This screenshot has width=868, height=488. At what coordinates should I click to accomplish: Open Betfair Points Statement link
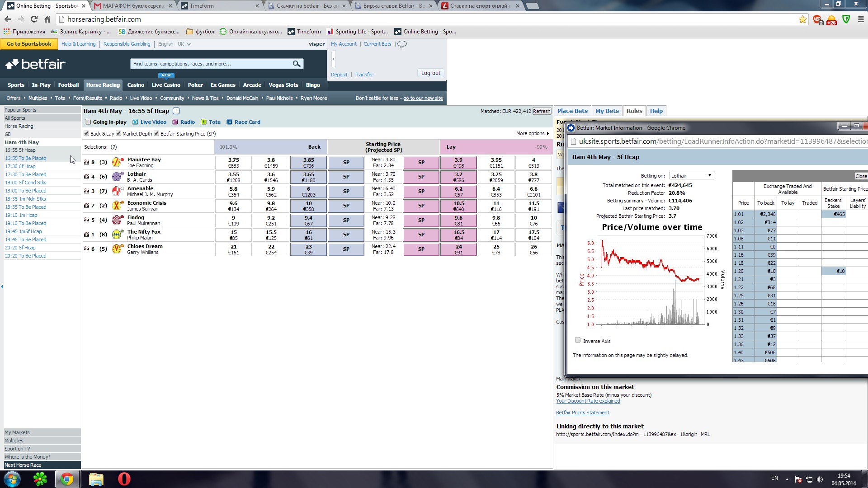pyautogui.click(x=582, y=413)
